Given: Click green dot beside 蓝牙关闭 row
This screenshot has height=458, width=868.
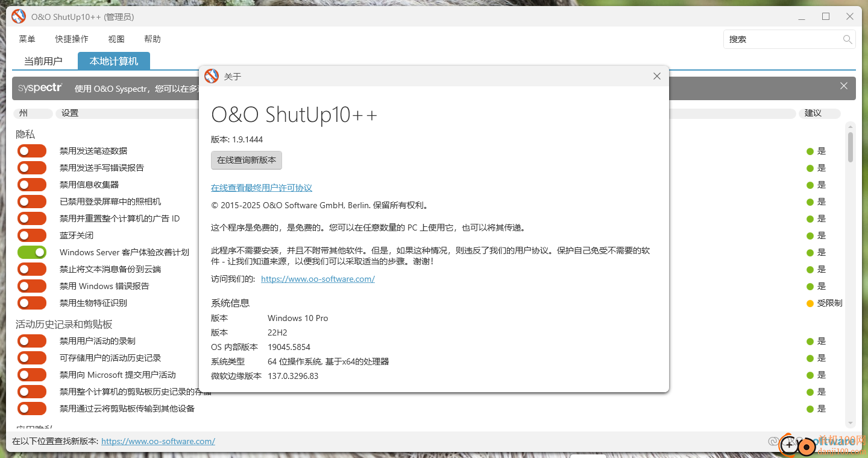Looking at the screenshot, I should pyautogui.click(x=810, y=235).
